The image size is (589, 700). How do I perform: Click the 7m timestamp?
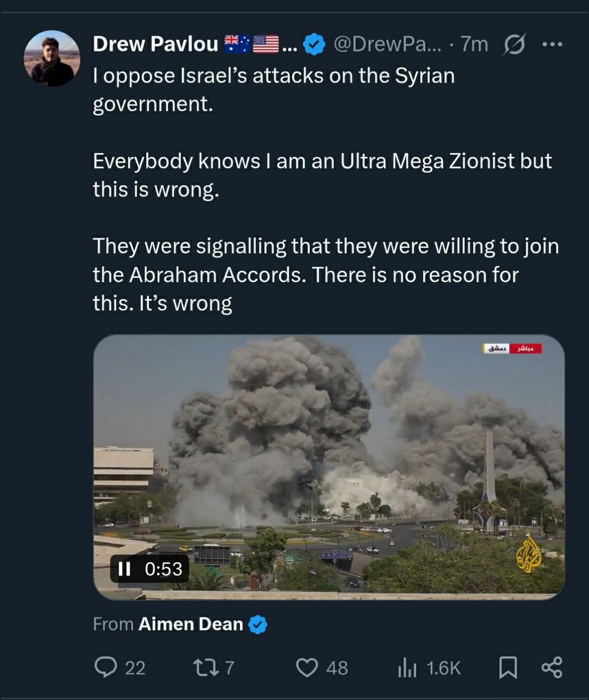click(475, 44)
